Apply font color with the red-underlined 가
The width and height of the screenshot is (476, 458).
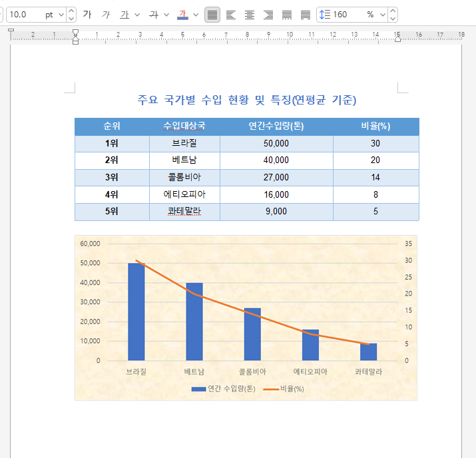tap(182, 15)
